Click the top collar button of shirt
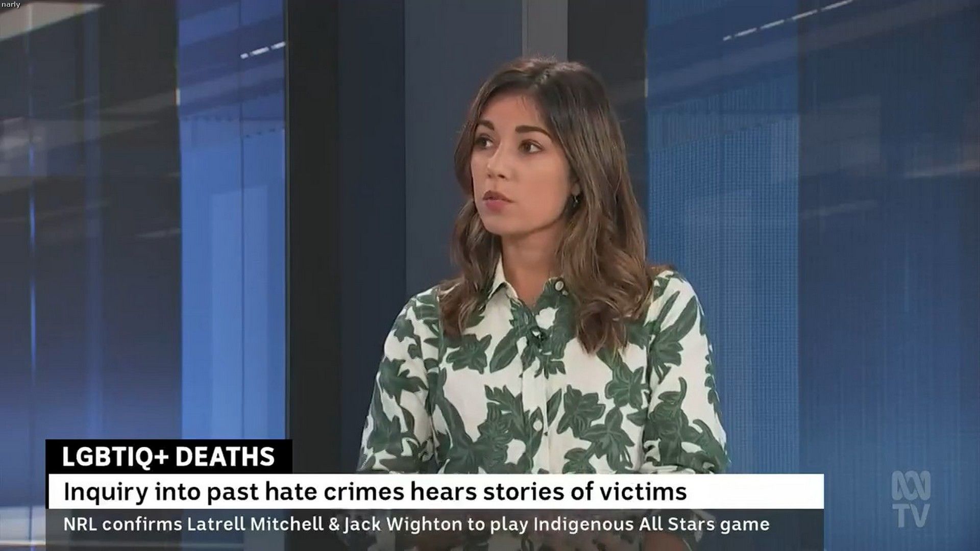Screen dimensions: 980x551 click(558, 285)
